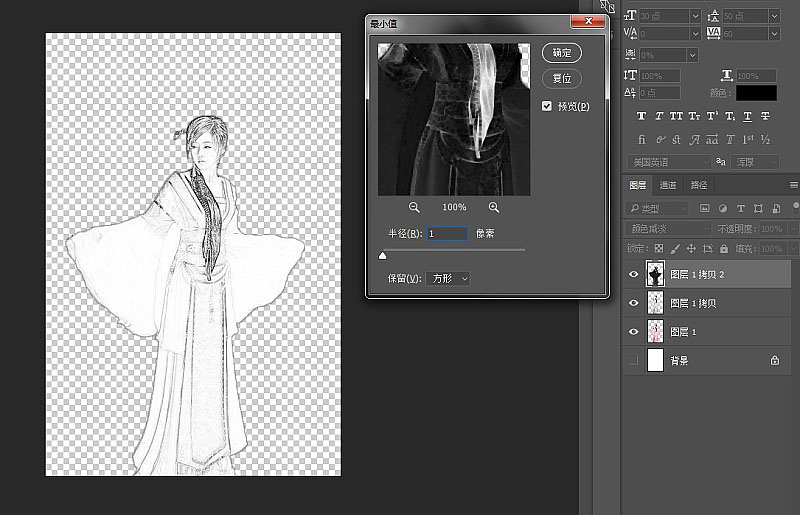Image resolution: width=800 pixels, height=515 pixels.
Task: Click the 确定 button
Action: (x=562, y=53)
